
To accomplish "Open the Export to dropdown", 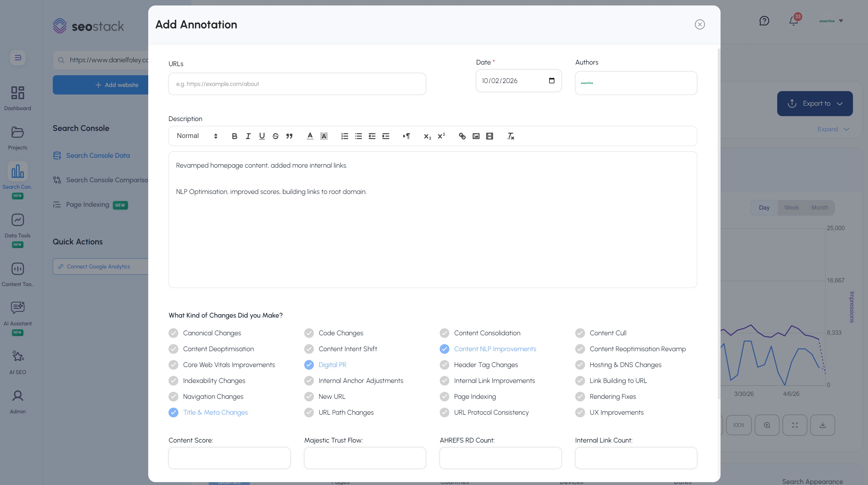I will tap(815, 103).
